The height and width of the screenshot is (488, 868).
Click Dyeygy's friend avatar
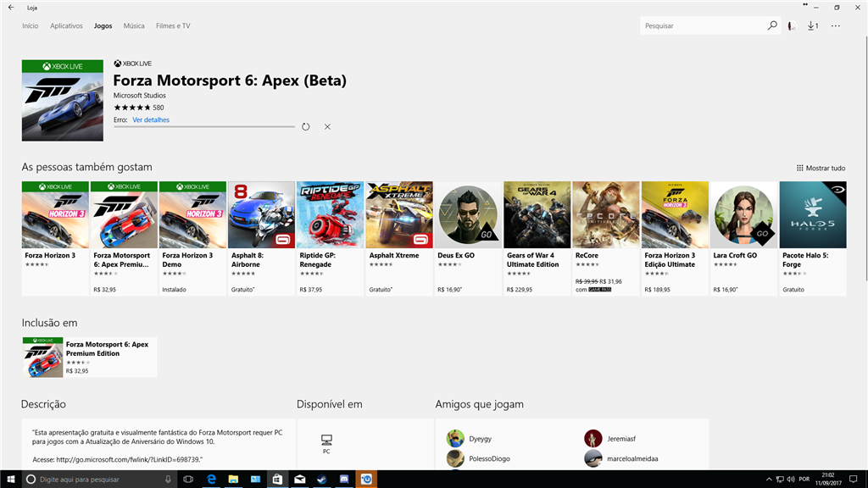click(455, 438)
